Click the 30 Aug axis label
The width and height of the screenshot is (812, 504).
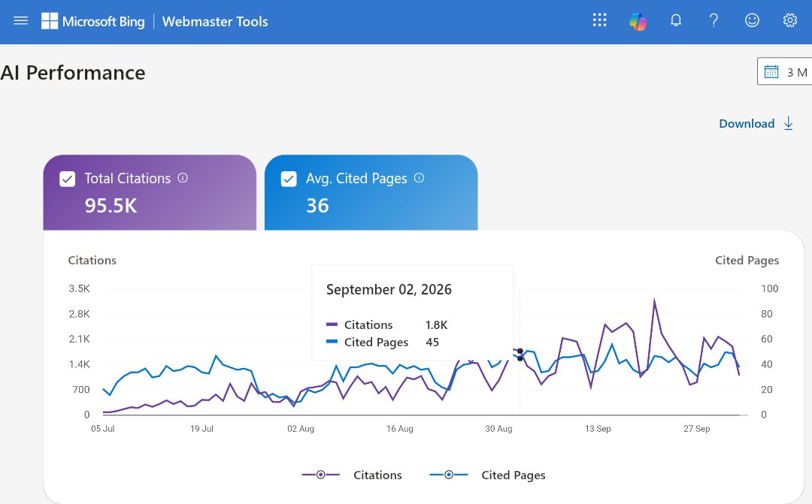click(498, 428)
